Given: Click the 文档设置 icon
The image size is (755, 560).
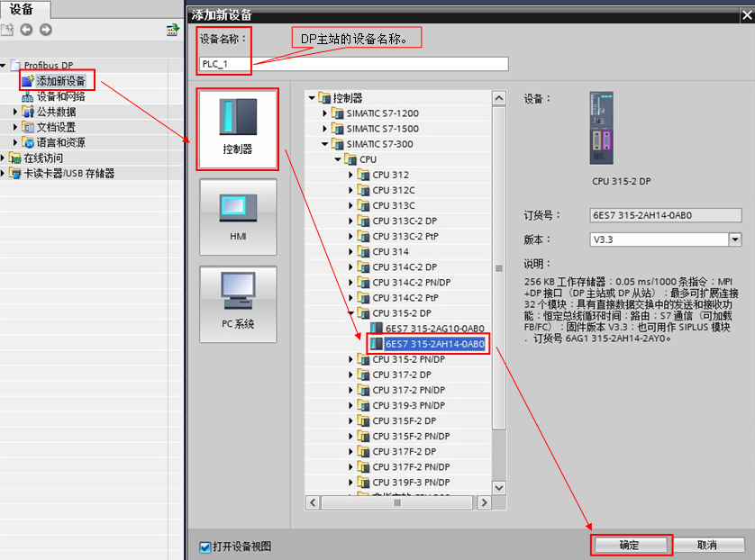Looking at the screenshot, I should click(28, 127).
